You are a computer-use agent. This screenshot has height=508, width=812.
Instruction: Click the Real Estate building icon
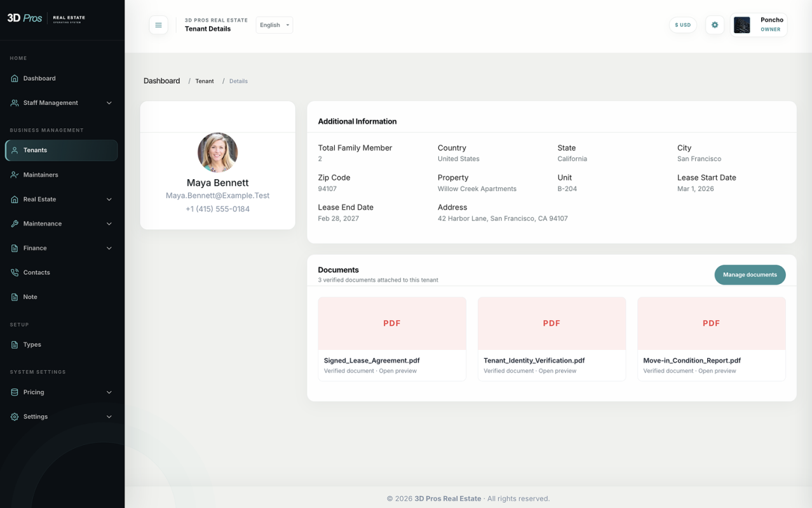(15, 199)
